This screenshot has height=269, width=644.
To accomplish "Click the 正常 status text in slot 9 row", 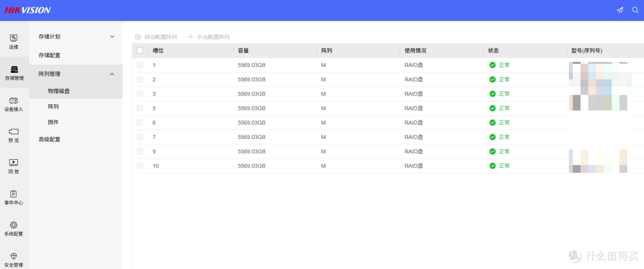I will (504, 151).
